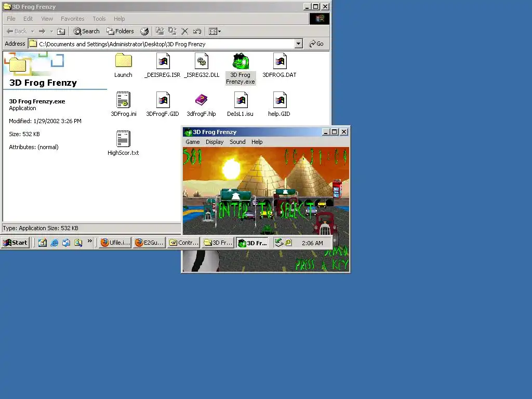Open the Tools menu in Explorer
The image size is (532, 399).
pos(99,19)
